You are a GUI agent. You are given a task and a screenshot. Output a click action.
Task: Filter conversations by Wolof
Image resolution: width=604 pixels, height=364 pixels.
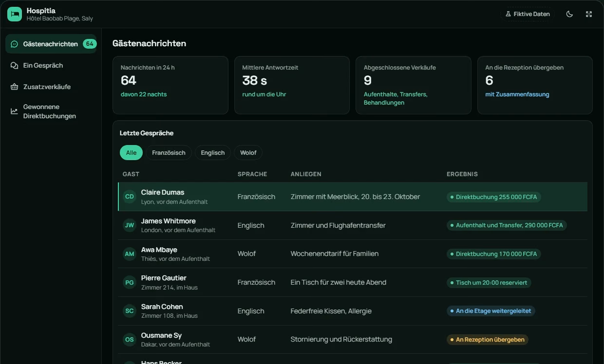(248, 153)
